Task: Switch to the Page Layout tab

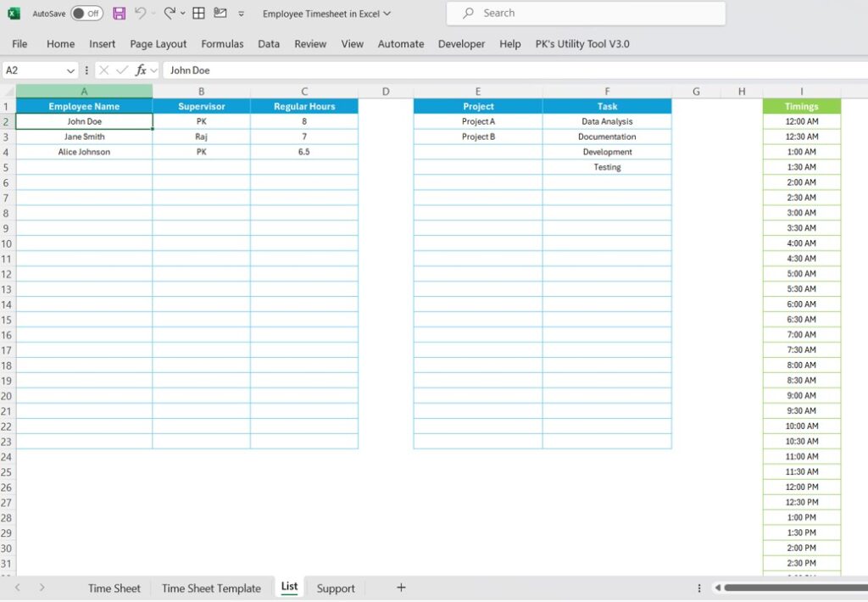Action: coord(159,44)
